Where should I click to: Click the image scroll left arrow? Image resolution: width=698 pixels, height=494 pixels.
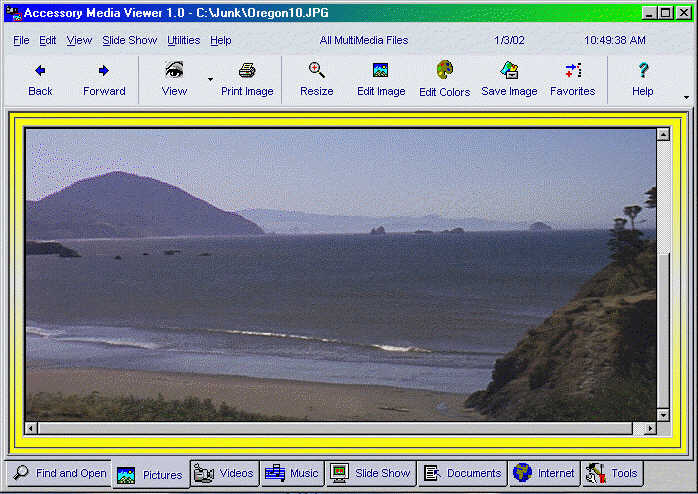pos(31,429)
